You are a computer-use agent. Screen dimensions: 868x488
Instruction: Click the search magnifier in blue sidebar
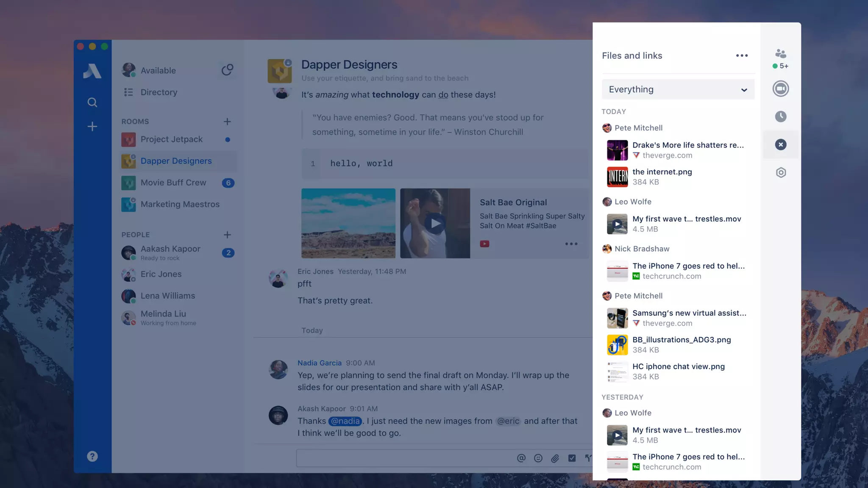coord(92,103)
